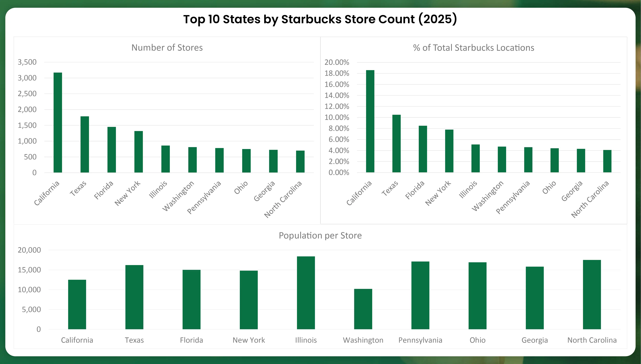This screenshot has width=641, height=364.
Task: Click the '6.00%' axis label
Action: coord(339,139)
